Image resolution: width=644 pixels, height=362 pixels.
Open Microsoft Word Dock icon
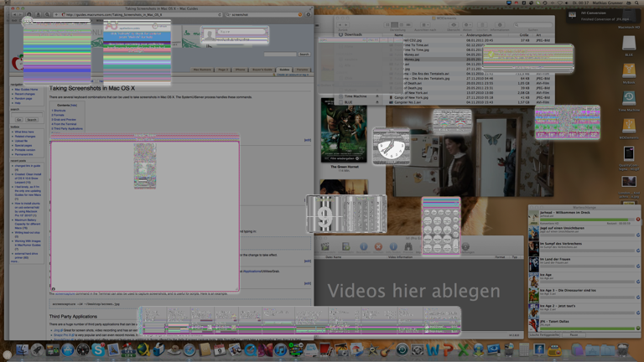(433, 350)
